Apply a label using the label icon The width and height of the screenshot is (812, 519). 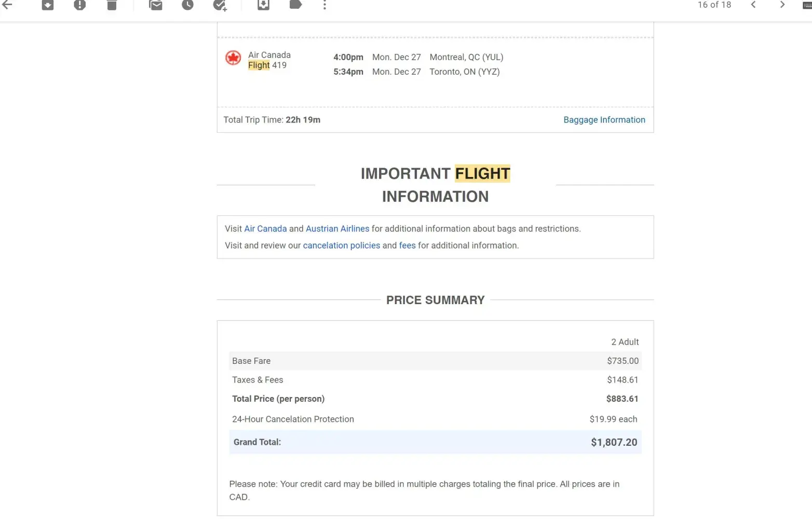(x=295, y=5)
